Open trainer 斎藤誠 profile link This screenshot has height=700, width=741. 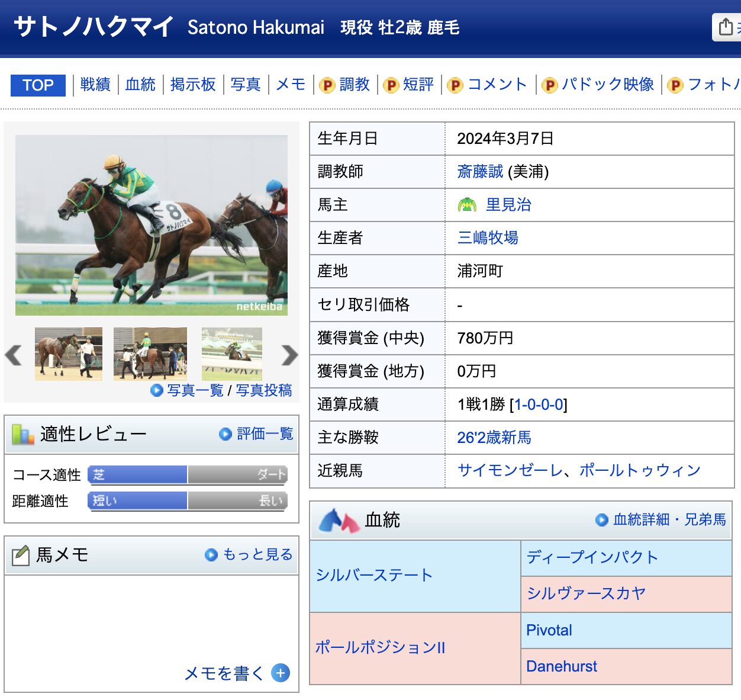click(x=480, y=172)
